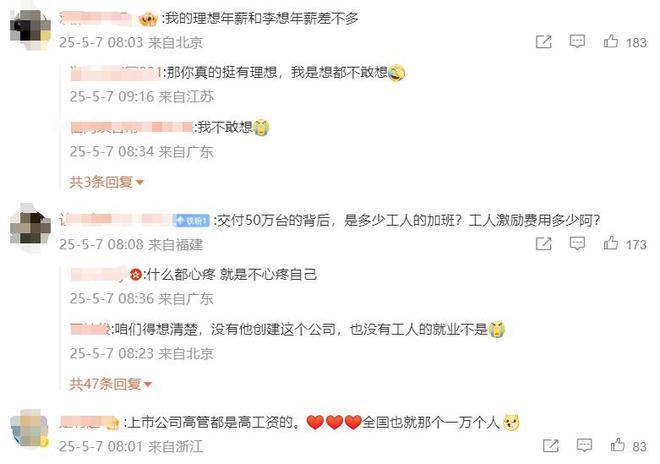Viewport: 660px width, 464px height.
Task: Open username of Jiangsu reply author
Action: [x=116, y=72]
